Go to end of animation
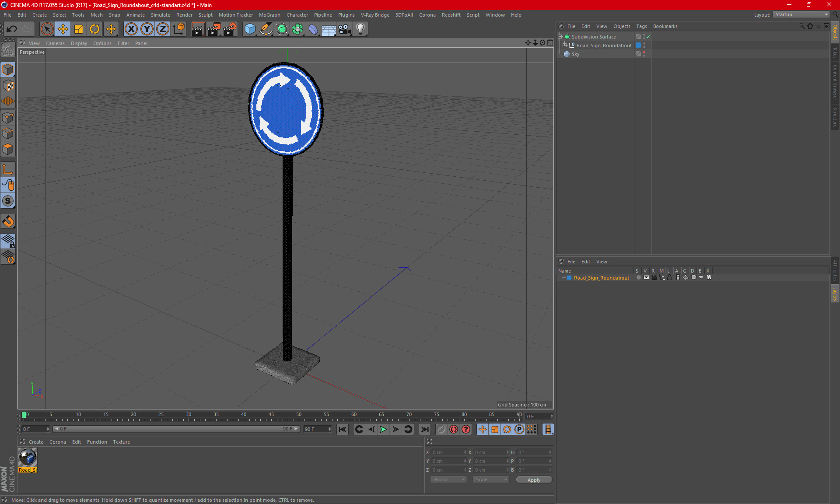Image resolution: width=840 pixels, height=504 pixels. [x=424, y=429]
